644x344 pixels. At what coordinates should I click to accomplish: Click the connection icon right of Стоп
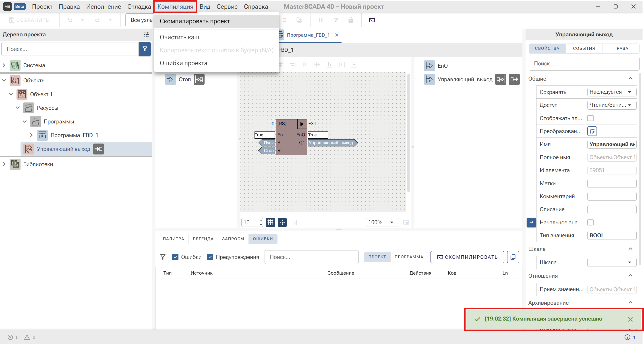click(199, 79)
